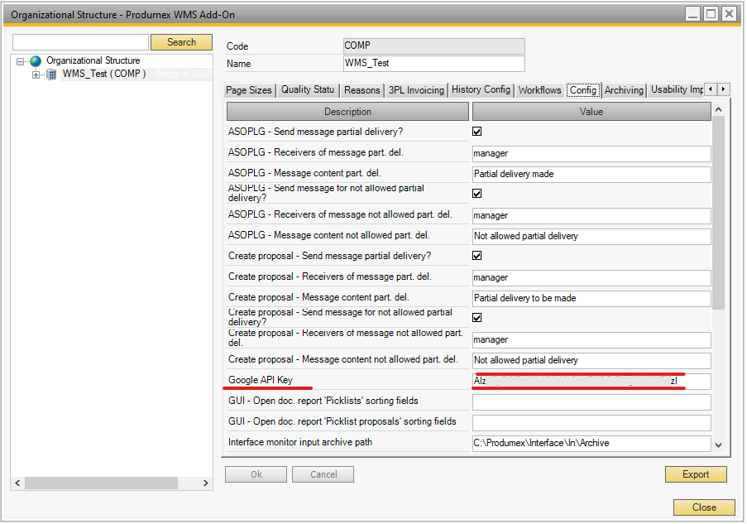The height and width of the screenshot is (524, 747).
Task: Click the 'Create proposal - Message content part. del.' label
Action: [x=318, y=297]
